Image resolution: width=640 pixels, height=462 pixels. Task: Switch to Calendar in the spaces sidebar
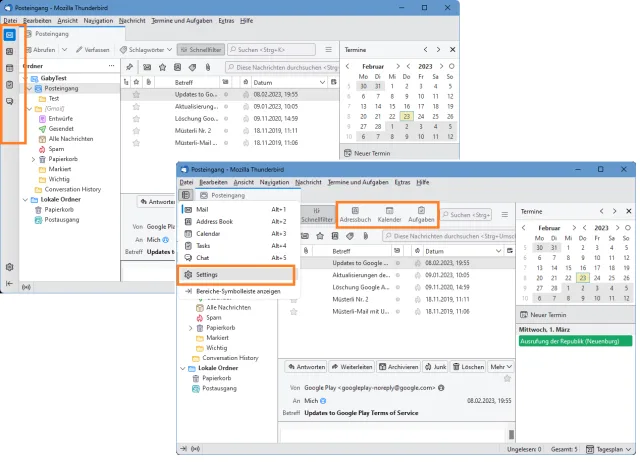(x=10, y=68)
